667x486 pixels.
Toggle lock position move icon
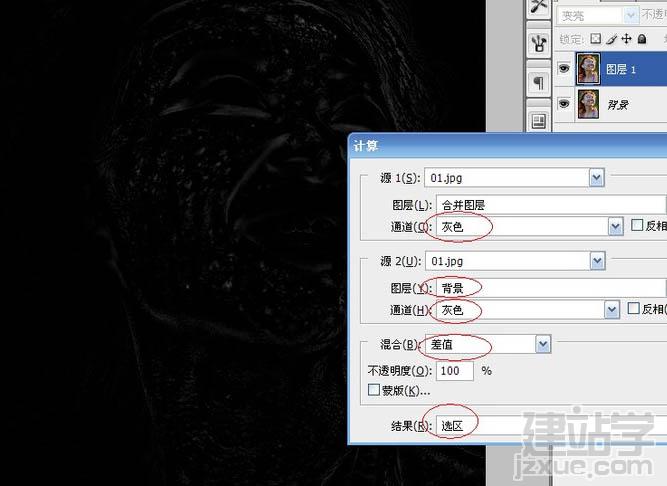(x=626, y=39)
